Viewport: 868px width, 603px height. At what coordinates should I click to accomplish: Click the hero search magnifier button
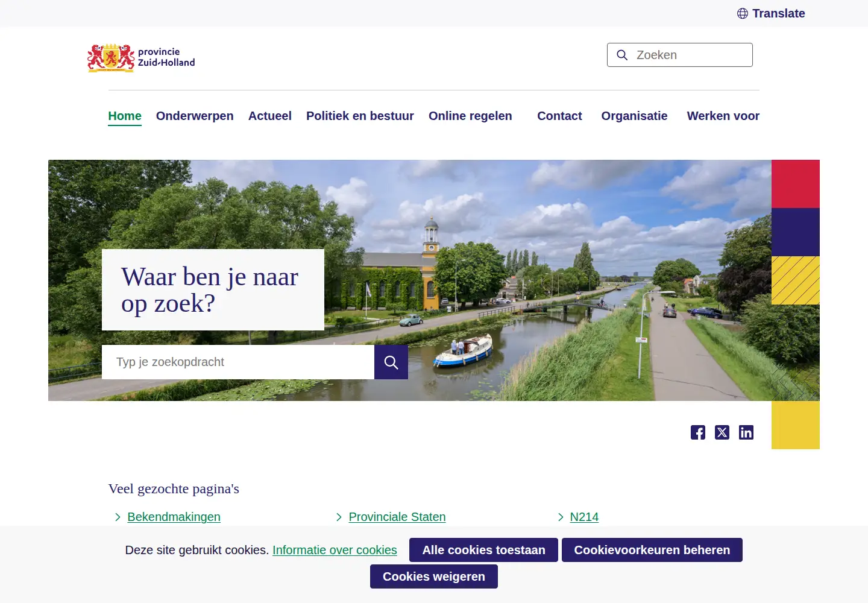(x=391, y=362)
